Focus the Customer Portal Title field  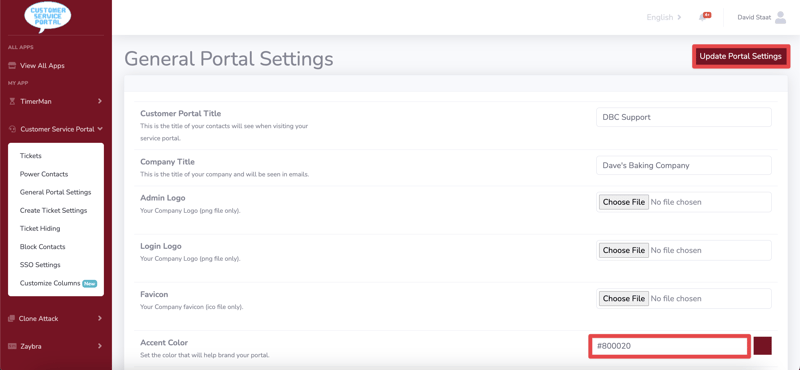(x=684, y=117)
